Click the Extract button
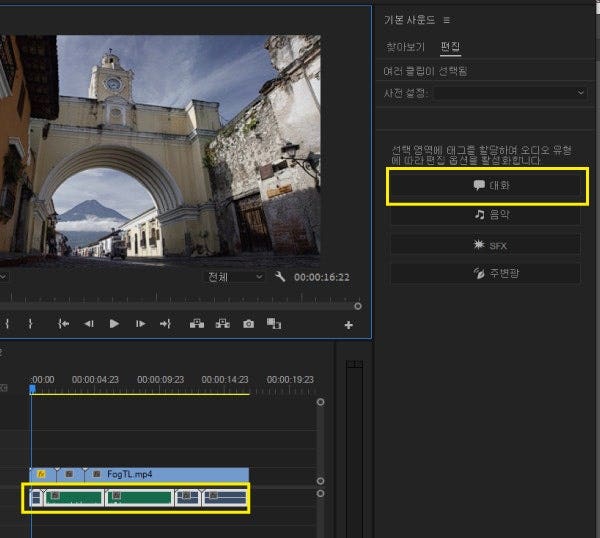 pyautogui.click(x=222, y=324)
